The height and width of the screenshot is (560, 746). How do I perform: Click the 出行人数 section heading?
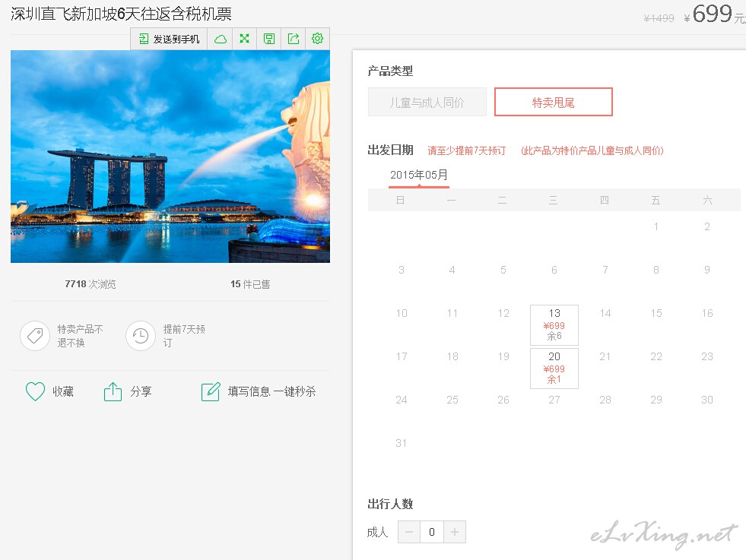click(390, 504)
